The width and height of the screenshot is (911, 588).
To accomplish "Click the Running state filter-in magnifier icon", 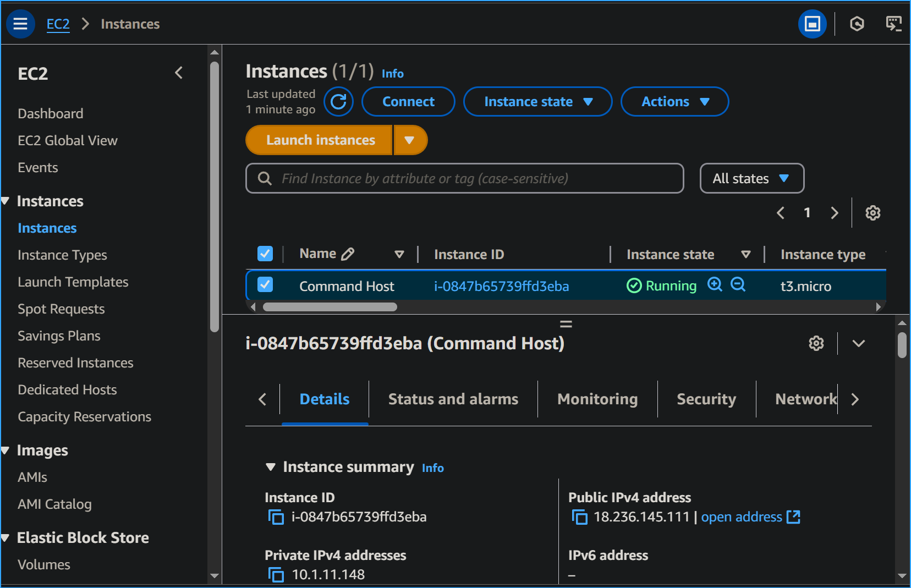I will [715, 285].
